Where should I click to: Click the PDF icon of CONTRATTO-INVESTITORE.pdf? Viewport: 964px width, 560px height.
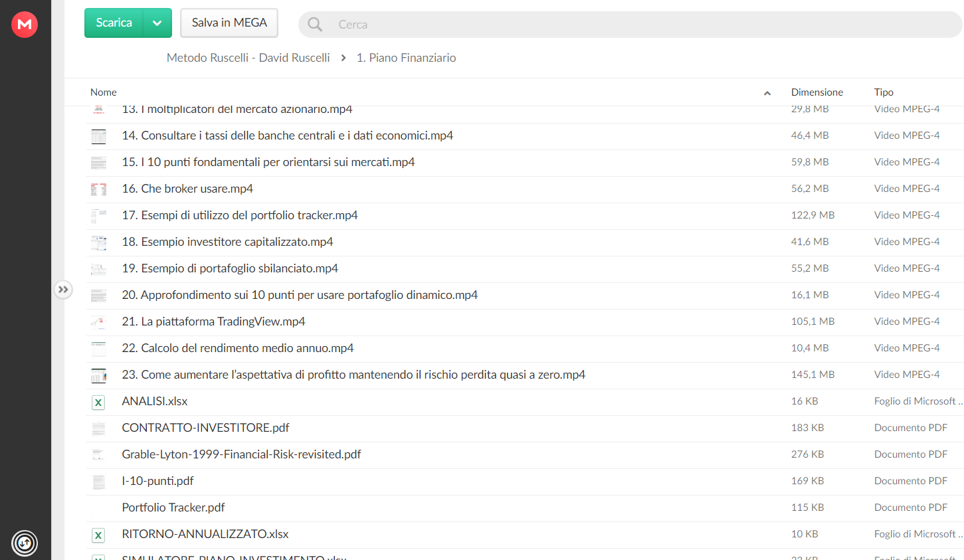point(98,428)
